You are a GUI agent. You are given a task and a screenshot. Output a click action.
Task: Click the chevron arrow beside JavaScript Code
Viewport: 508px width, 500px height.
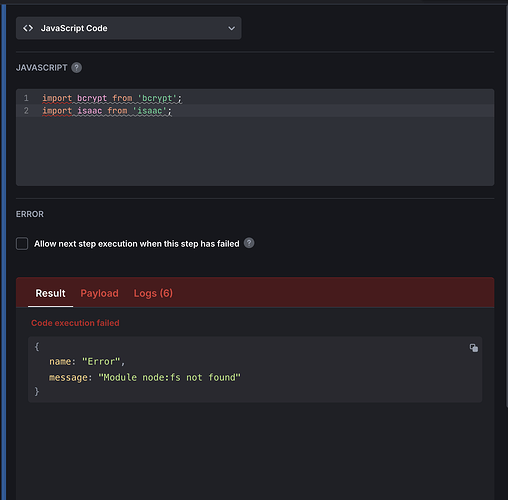231,29
